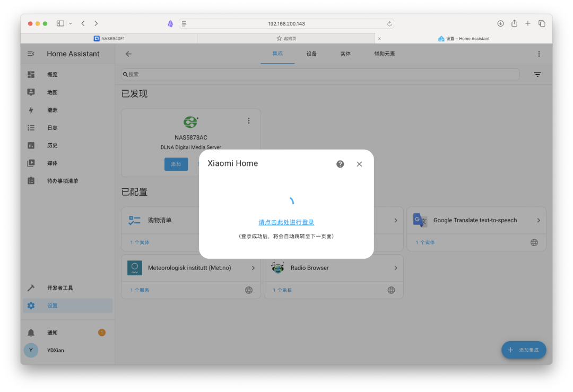Image resolution: width=573 pixels, height=392 pixels.
Task: Open 媒体 media panel in sidebar
Action: [52, 163]
